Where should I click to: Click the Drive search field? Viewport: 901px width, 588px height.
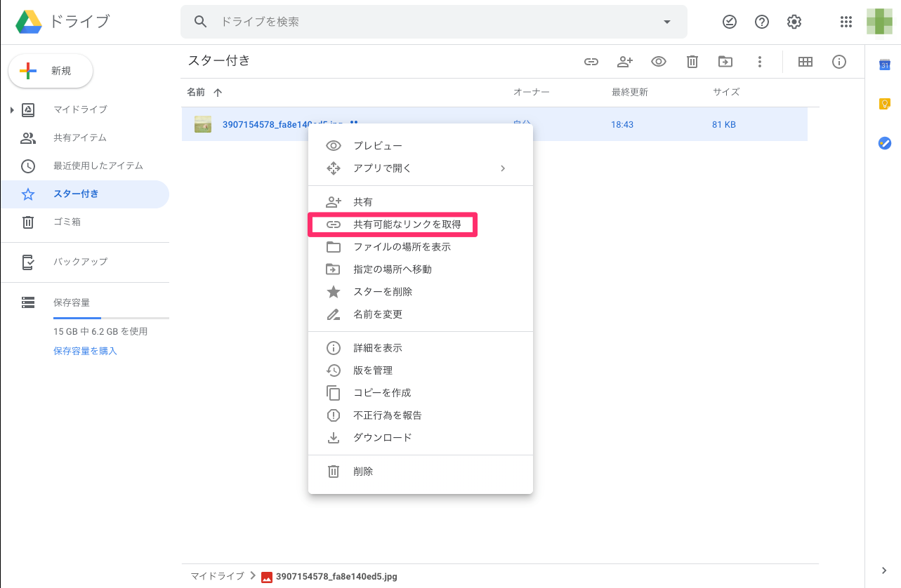(435, 22)
